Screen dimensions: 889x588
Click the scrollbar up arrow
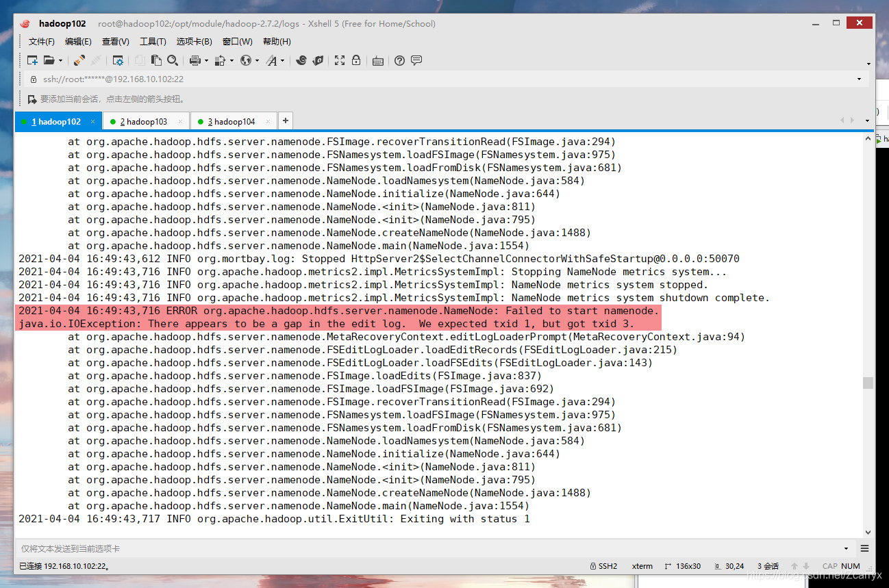click(868, 139)
